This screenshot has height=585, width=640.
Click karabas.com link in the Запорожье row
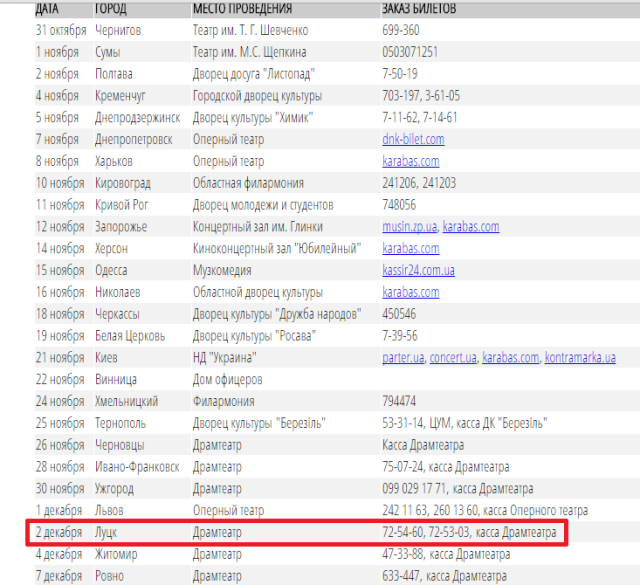coord(471,227)
